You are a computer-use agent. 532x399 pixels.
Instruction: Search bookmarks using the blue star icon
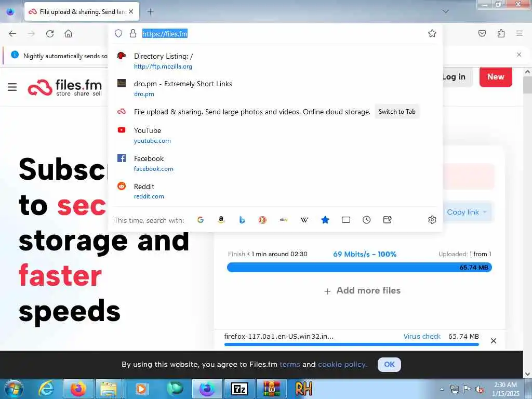(x=325, y=220)
